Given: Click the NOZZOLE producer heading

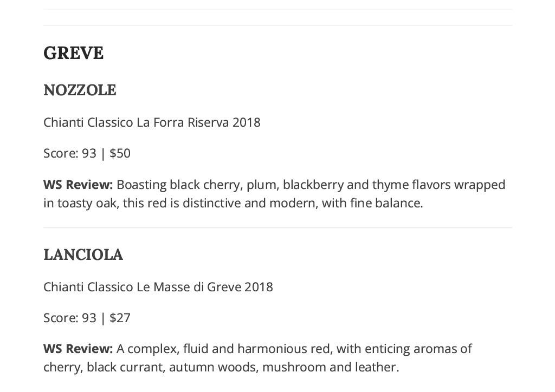Looking at the screenshot, I should tap(80, 90).
